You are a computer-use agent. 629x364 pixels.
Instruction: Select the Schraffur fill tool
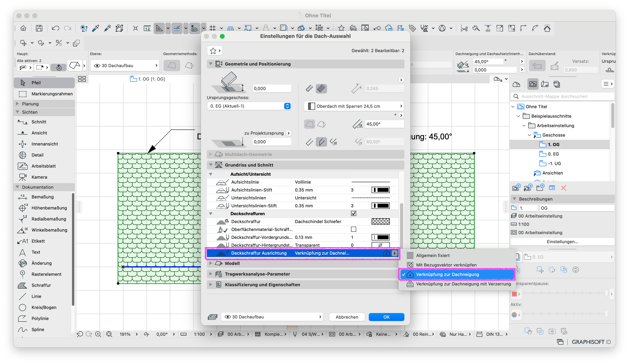pos(43,285)
